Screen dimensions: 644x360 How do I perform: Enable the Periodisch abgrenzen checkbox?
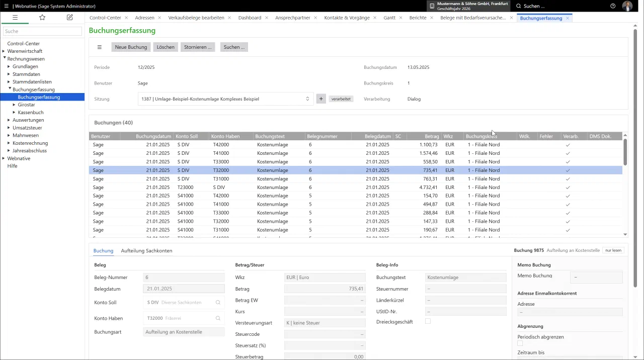(520, 343)
